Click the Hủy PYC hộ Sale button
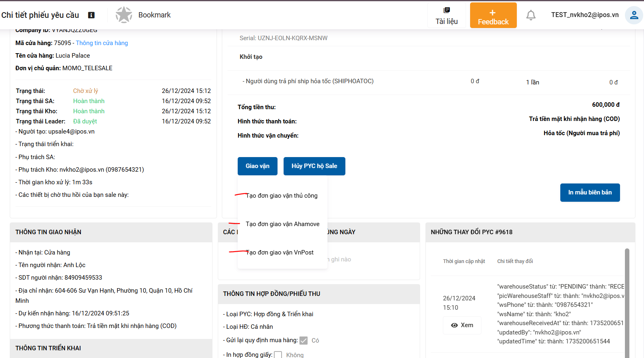Screen dimensions: 644x358 pos(314,166)
